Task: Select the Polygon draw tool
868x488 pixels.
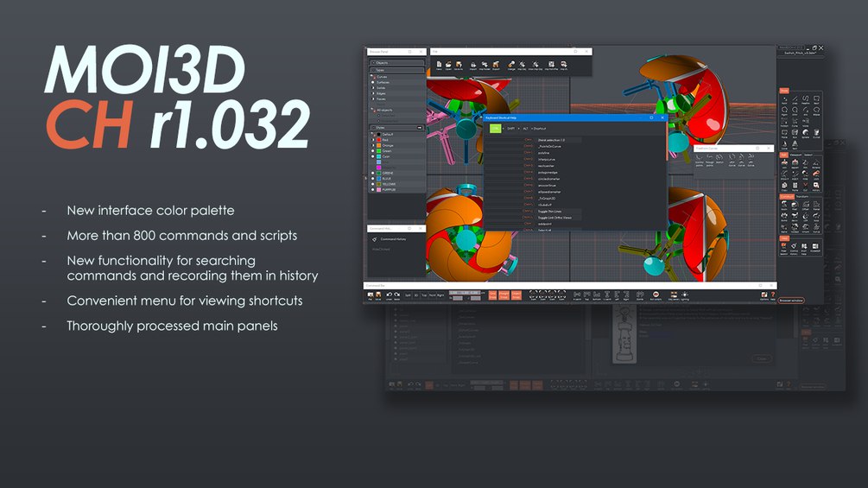Action: (x=784, y=111)
